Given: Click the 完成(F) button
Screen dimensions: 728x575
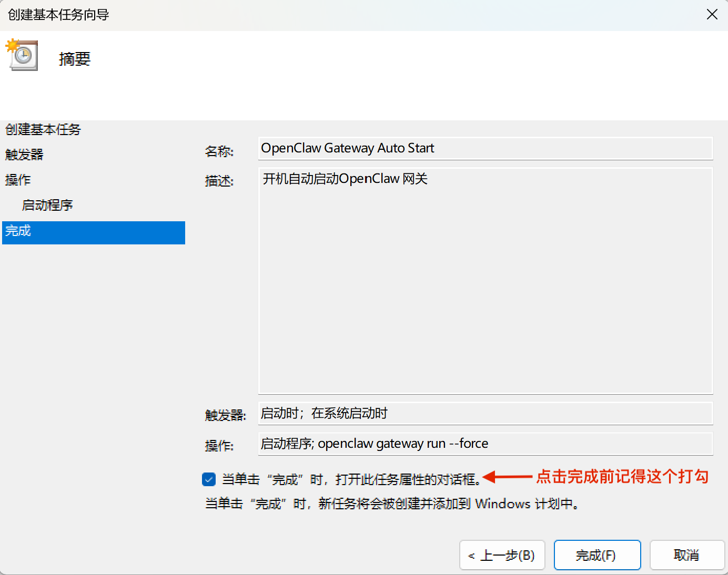Looking at the screenshot, I should tap(597, 555).
